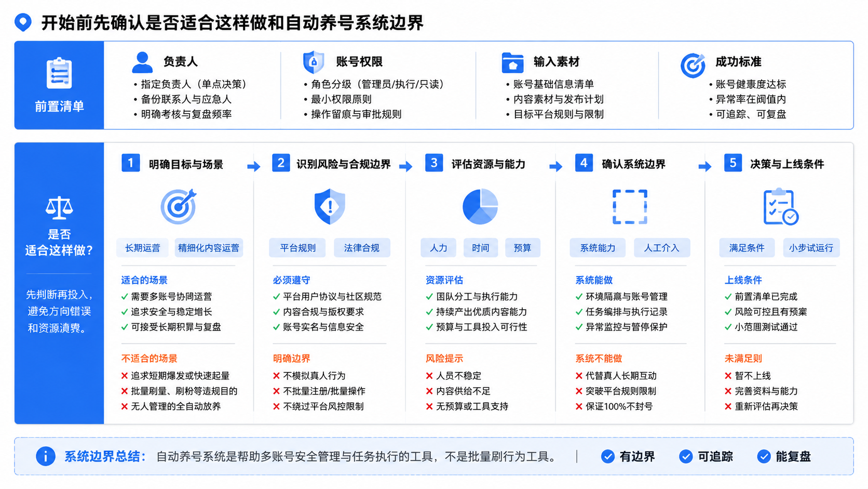Click the 保证100%不封号 line
This screenshot has height=489, width=868.
(614, 406)
